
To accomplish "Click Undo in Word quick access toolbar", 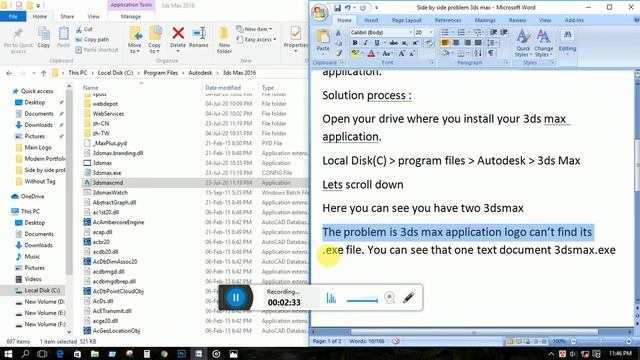I will pos(347,8).
